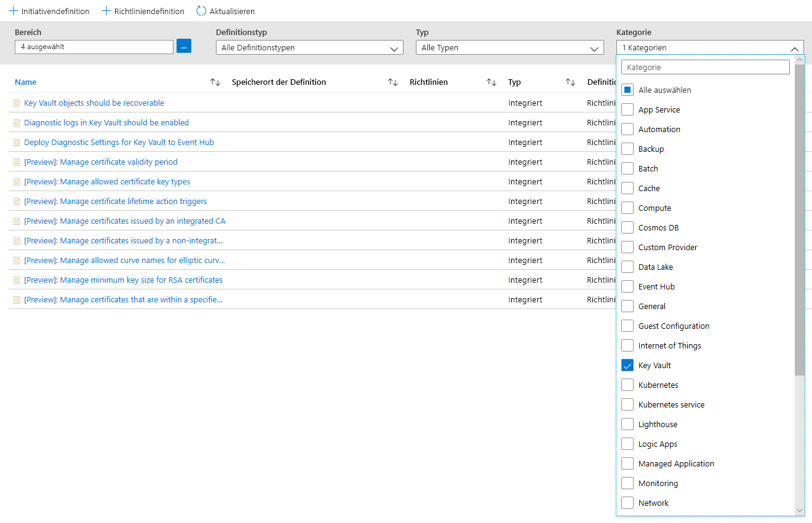Sort by Speicherort der Definition arrows
This screenshot has width=812, height=523.
point(393,82)
